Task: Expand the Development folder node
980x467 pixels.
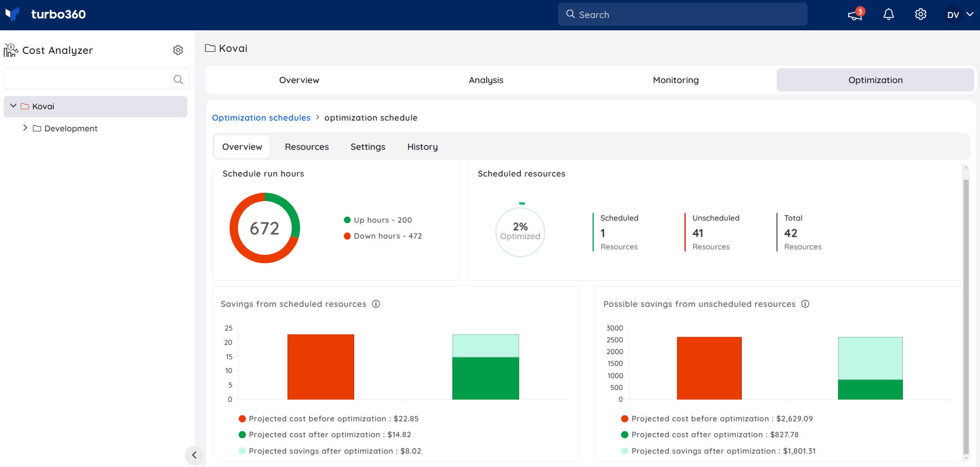Action: [25, 128]
